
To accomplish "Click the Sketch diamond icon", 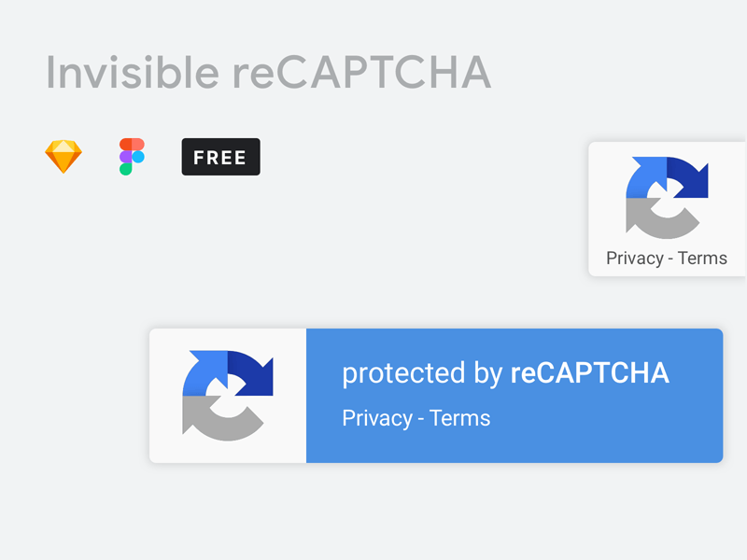I will (x=63, y=156).
